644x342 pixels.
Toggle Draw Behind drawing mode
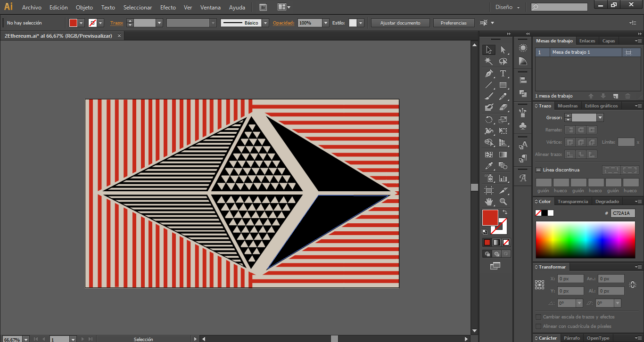tap(496, 253)
